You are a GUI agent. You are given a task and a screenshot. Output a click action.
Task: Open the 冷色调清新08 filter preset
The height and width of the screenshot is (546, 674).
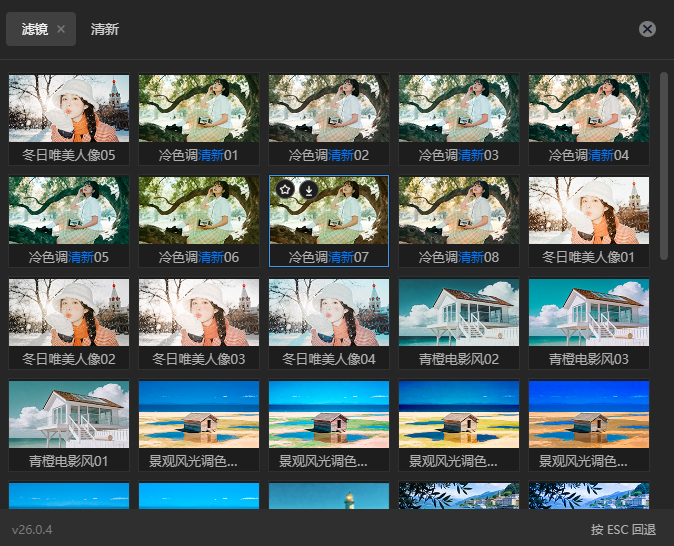click(x=459, y=211)
